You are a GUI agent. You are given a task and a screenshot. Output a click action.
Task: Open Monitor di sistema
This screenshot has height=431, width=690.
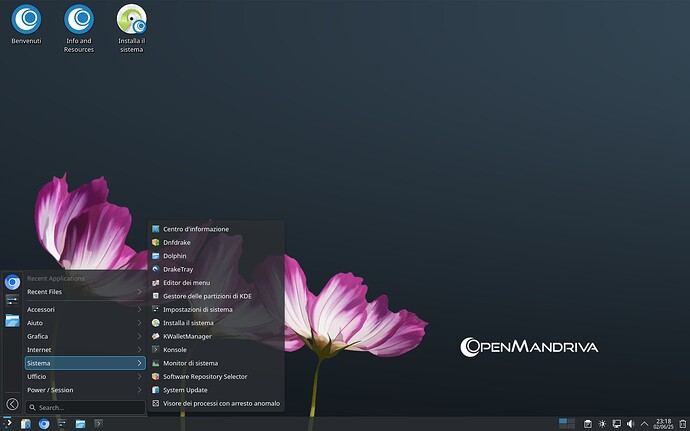pos(216,363)
